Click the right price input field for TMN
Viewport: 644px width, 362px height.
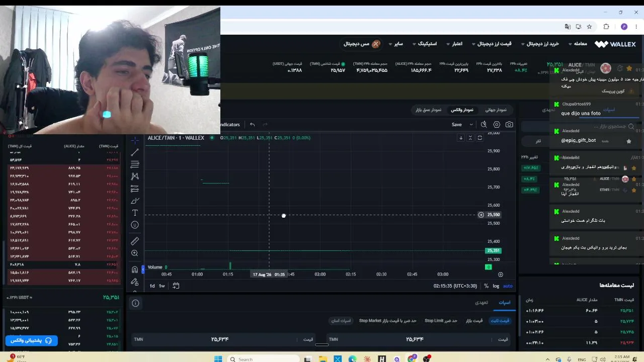pyautogui.click(x=419, y=339)
